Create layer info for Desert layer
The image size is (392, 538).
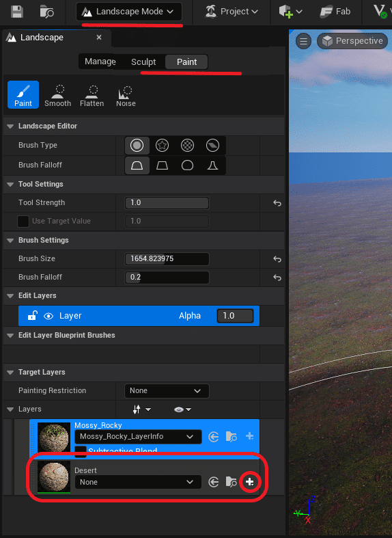pyautogui.click(x=250, y=482)
